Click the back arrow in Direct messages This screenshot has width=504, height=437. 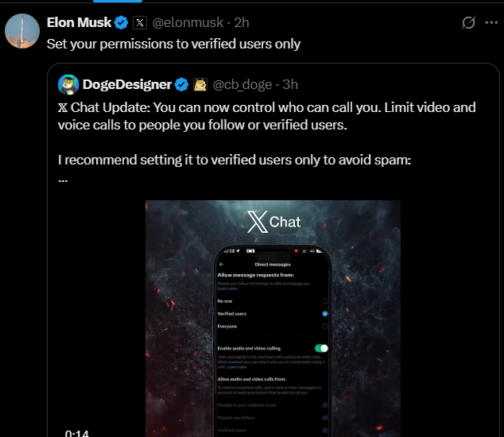pyautogui.click(x=222, y=264)
